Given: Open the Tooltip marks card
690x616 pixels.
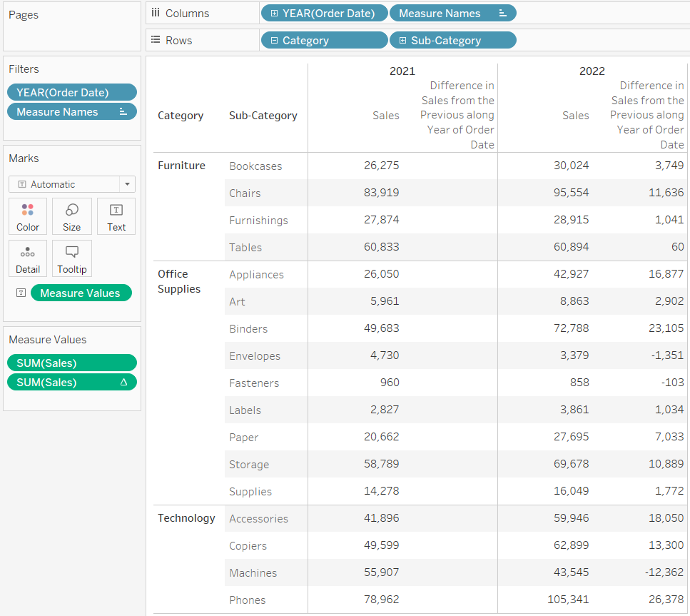Looking at the screenshot, I should point(71,258).
